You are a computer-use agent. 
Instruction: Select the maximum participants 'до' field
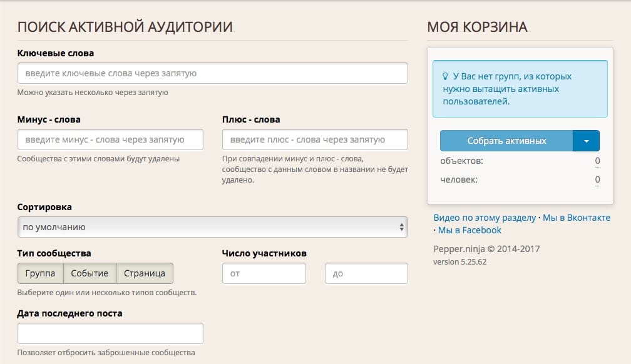[366, 273]
